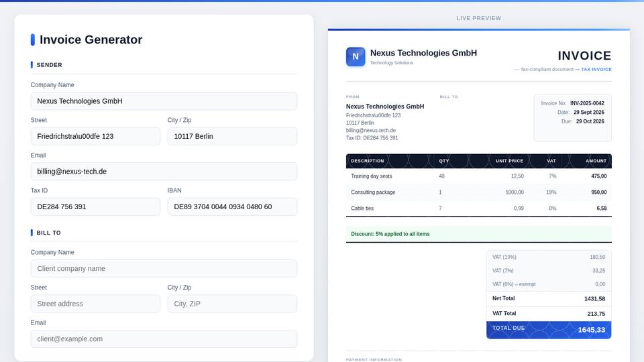This screenshot has width=644, height=362.
Task: Select the SENDER section heading
Action: tap(49, 65)
